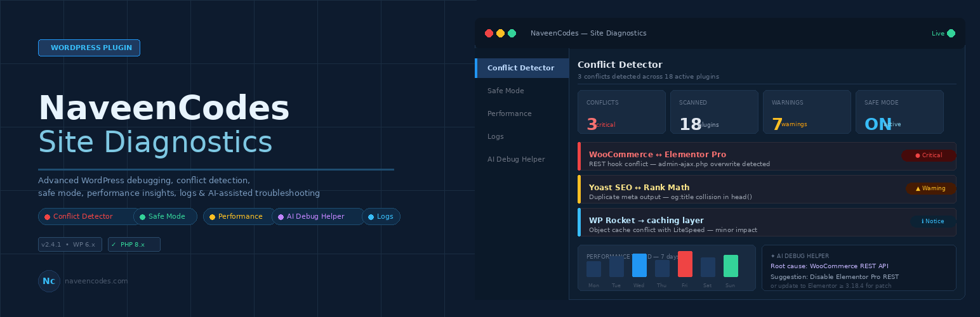This screenshot has width=980, height=317.
Task: Open the WooCommerce Elementor Pro conflict row
Action: click(x=767, y=156)
